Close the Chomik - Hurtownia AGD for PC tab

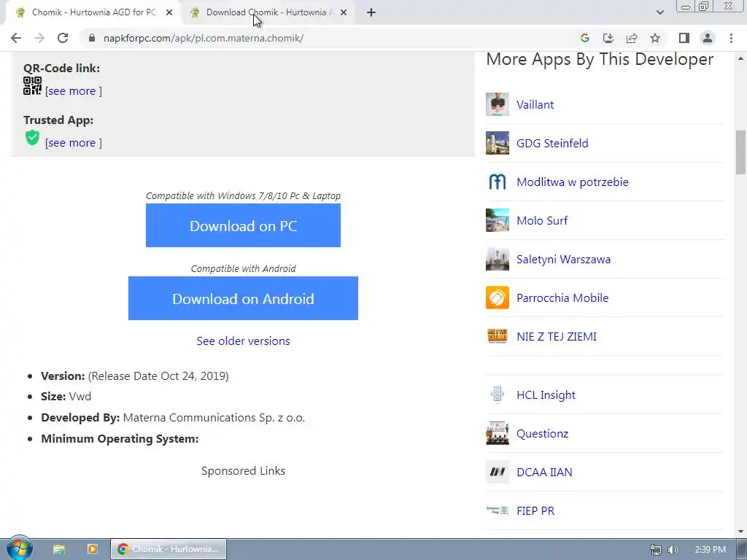click(x=169, y=13)
